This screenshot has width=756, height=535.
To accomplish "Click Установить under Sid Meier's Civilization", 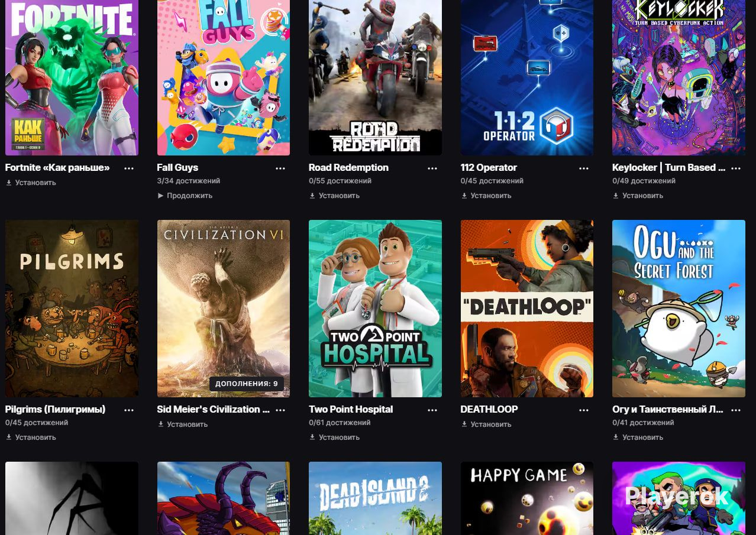I will (183, 424).
